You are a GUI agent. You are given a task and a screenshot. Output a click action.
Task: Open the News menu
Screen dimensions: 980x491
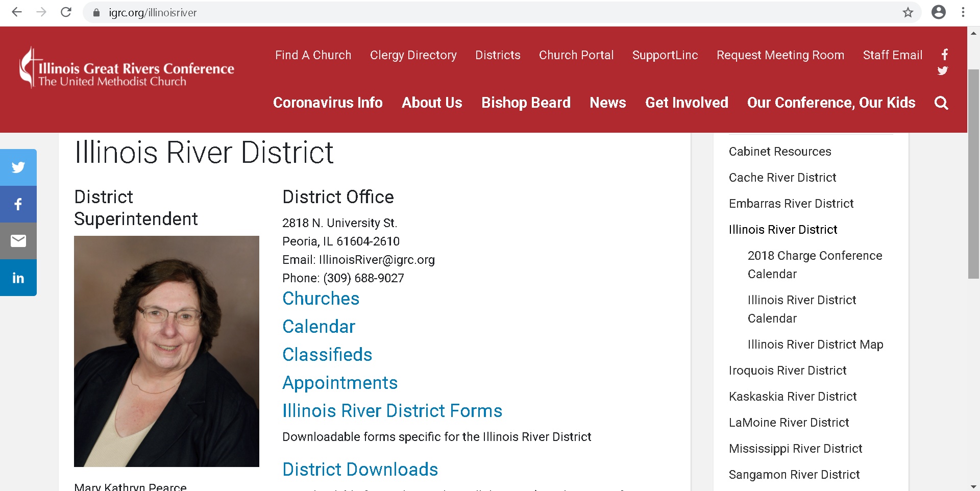(x=607, y=103)
